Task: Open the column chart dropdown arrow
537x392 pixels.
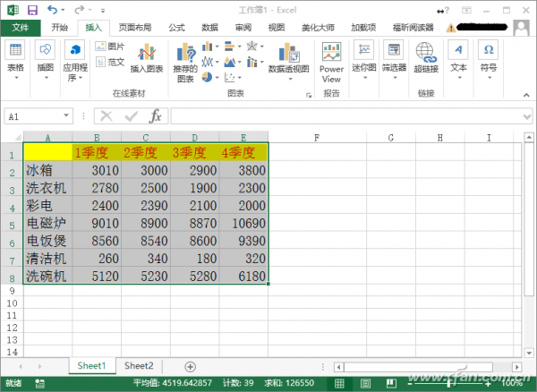Action: (x=217, y=47)
